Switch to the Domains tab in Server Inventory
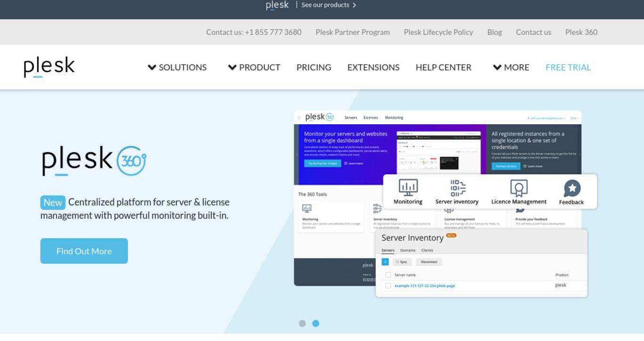The height and width of the screenshot is (341, 644). tap(408, 250)
